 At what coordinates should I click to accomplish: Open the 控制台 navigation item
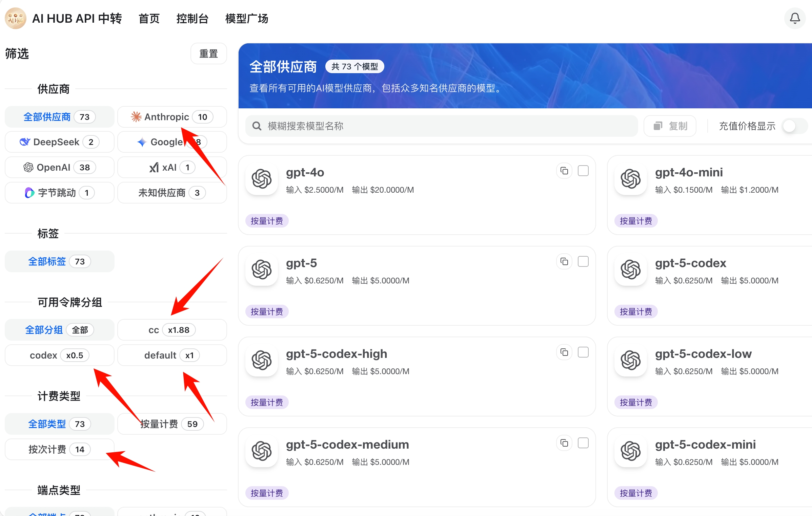(x=192, y=19)
